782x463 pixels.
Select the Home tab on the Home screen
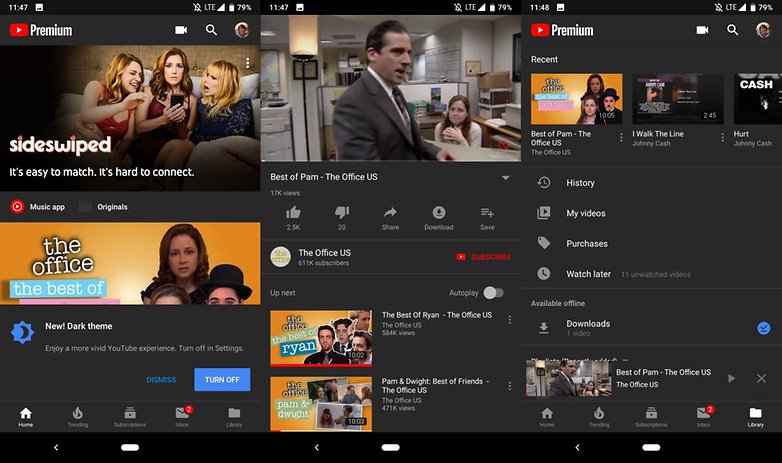[x=25, y=417]
